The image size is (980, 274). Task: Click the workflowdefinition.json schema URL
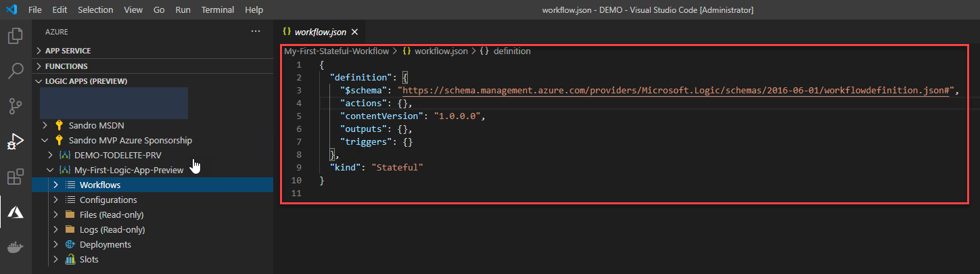677,90
